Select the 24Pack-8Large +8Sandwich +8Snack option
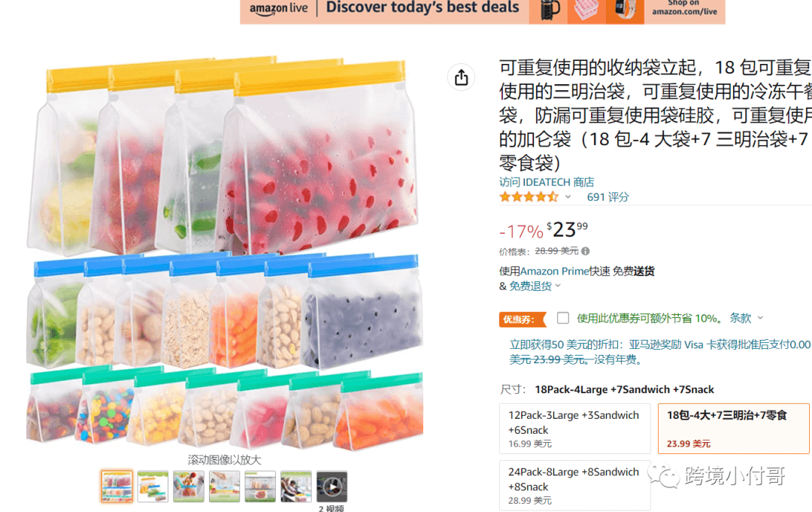812x512 pixels. (575, 486)
